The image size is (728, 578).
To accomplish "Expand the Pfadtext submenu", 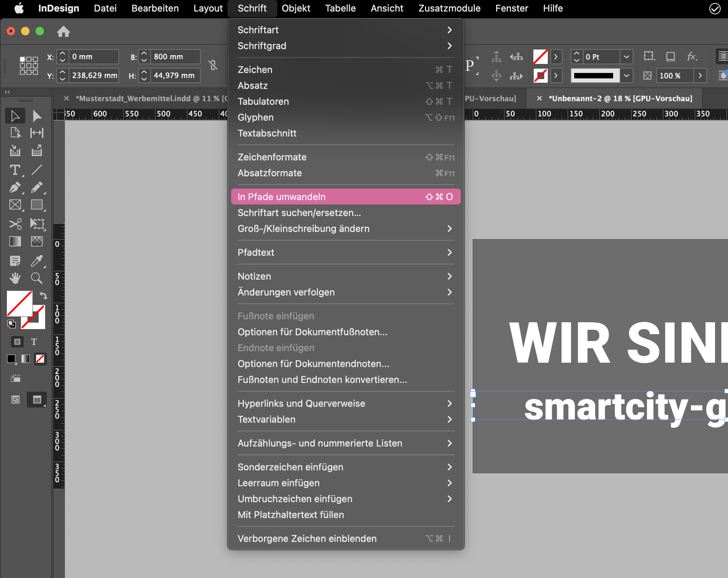I will tap(345, 253).
